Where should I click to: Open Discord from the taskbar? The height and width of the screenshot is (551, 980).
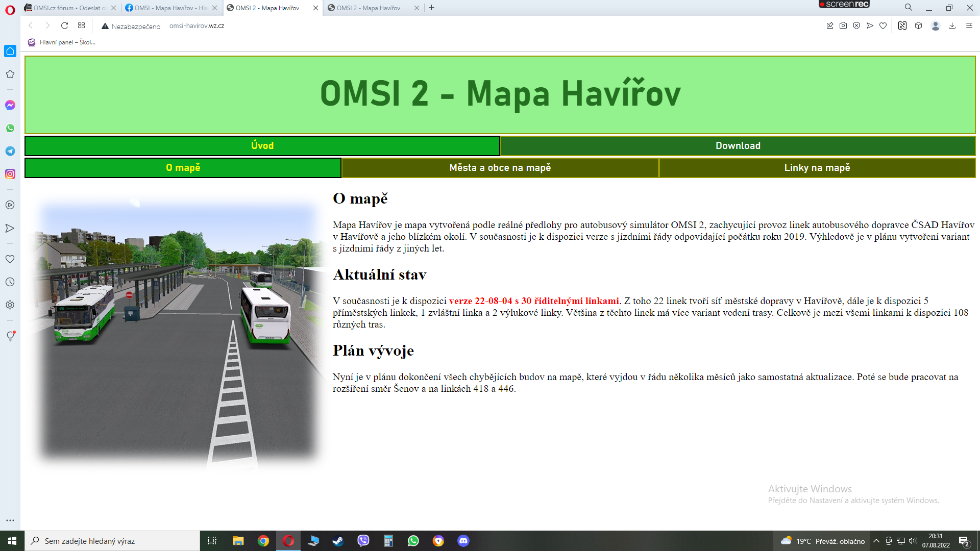coord(463,541)
